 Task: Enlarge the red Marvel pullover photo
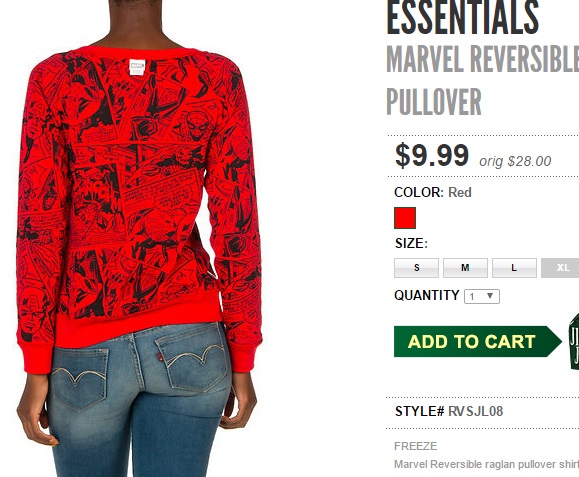[140, 238]
